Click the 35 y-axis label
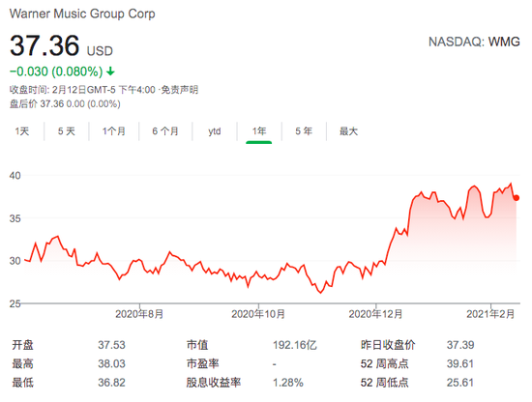 (15, 218)
